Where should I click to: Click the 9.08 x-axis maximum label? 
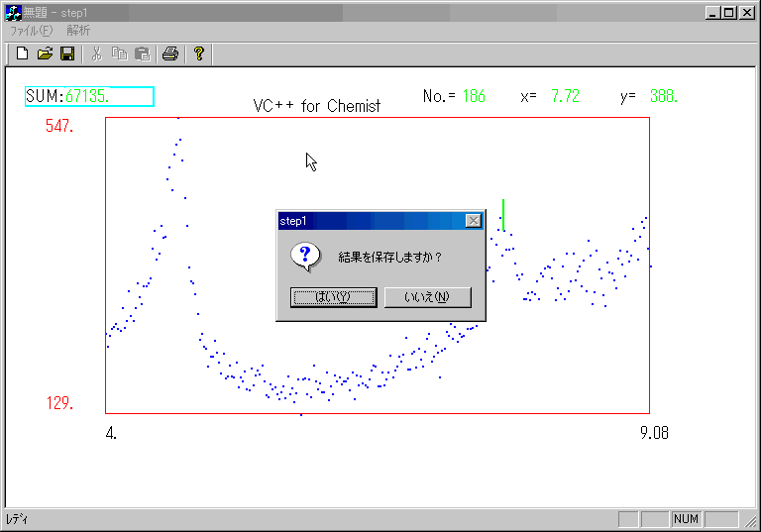(x=654, y=433)
